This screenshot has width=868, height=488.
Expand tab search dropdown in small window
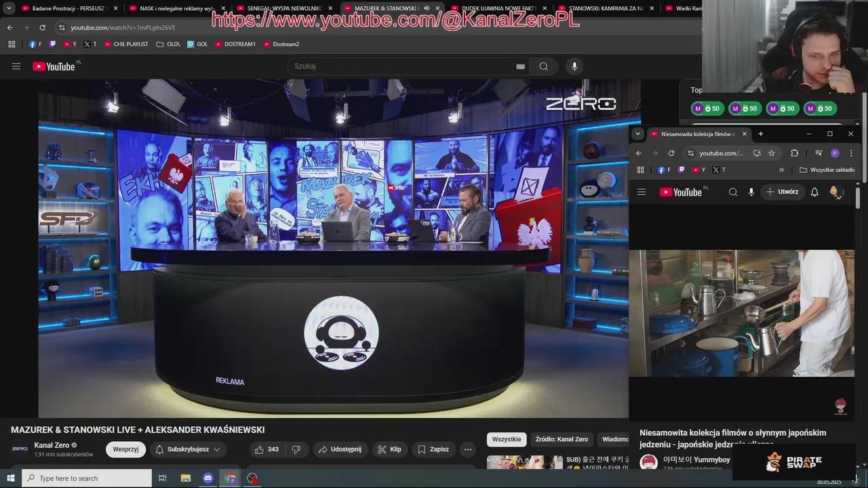tap(637, 134)
